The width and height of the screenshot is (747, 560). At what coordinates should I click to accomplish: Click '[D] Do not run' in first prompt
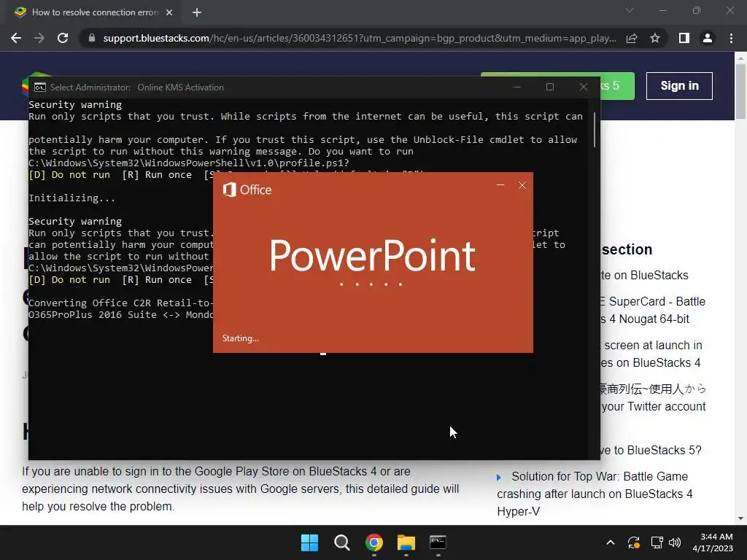(69, 175)
